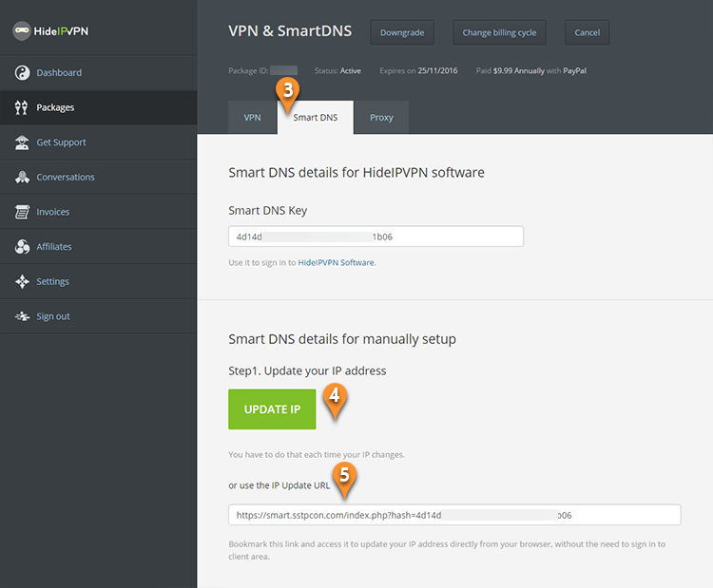This screenshot has width=713, height=588.
Task: Switch to the VPN tab
Action: [252, 117]
